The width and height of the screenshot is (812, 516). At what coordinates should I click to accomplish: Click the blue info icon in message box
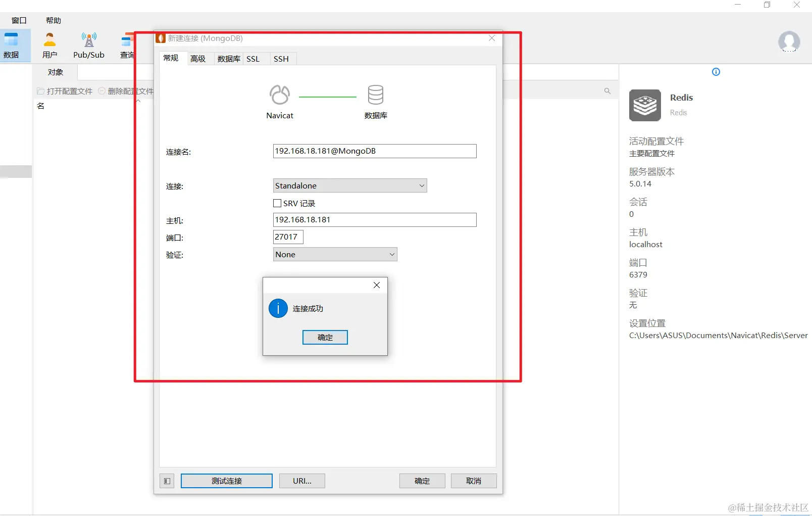point(278,308)
